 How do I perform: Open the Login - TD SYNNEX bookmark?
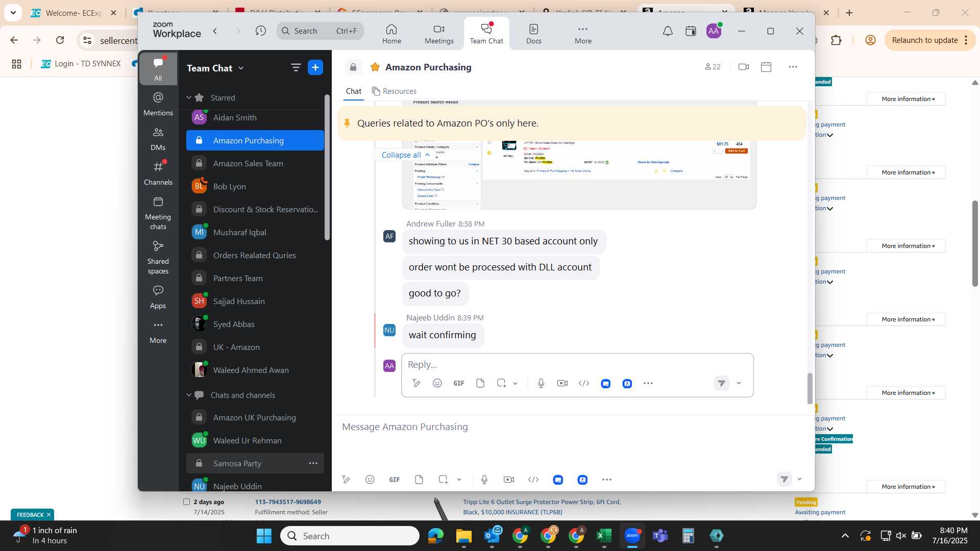(81, 64)
